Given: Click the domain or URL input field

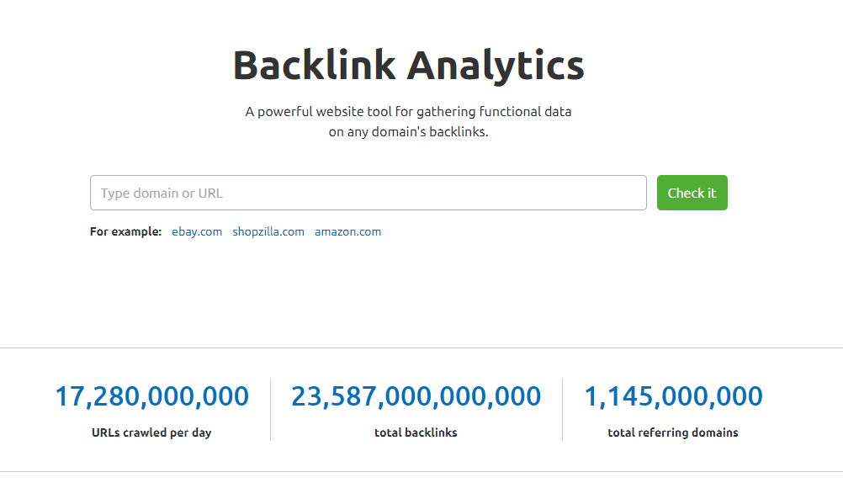Looking at the screenshot, I should pos(368,193).
